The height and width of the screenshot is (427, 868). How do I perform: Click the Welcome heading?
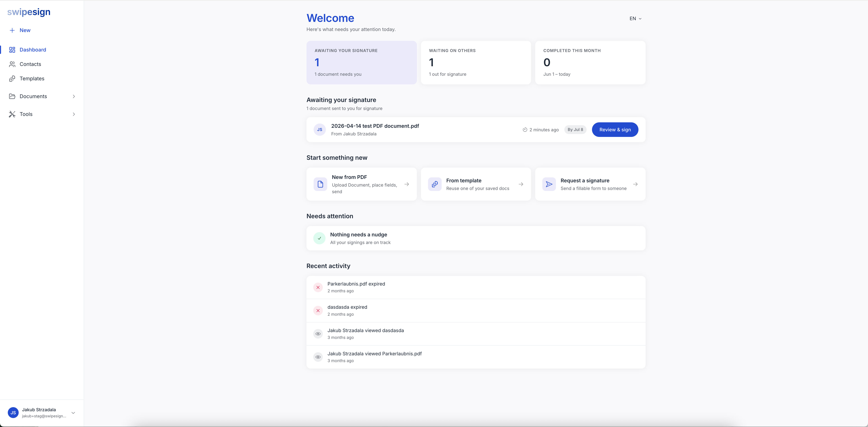click(x=330, y=18)
